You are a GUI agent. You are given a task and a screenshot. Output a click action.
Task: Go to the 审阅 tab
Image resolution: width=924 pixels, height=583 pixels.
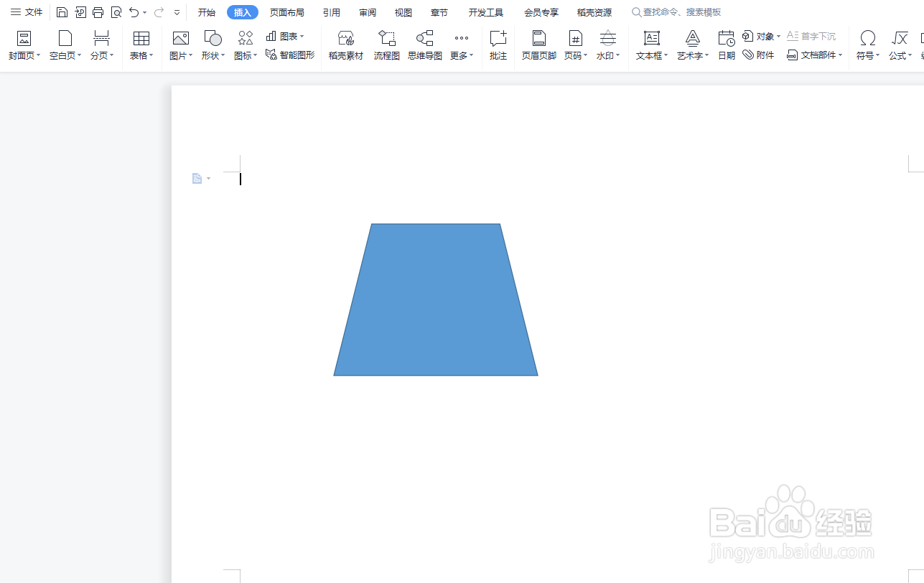point(368,12)
